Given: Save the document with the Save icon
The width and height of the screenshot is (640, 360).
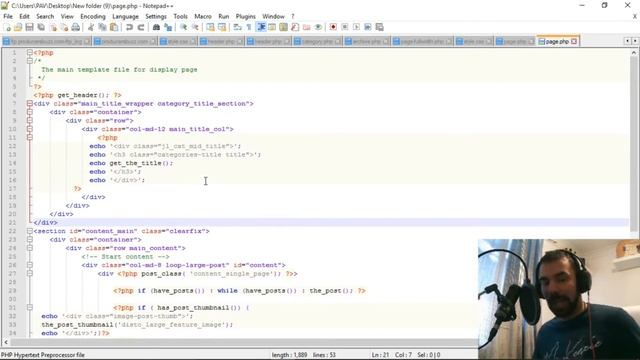Looking at the screenshot, I should (x=29, y=27).
